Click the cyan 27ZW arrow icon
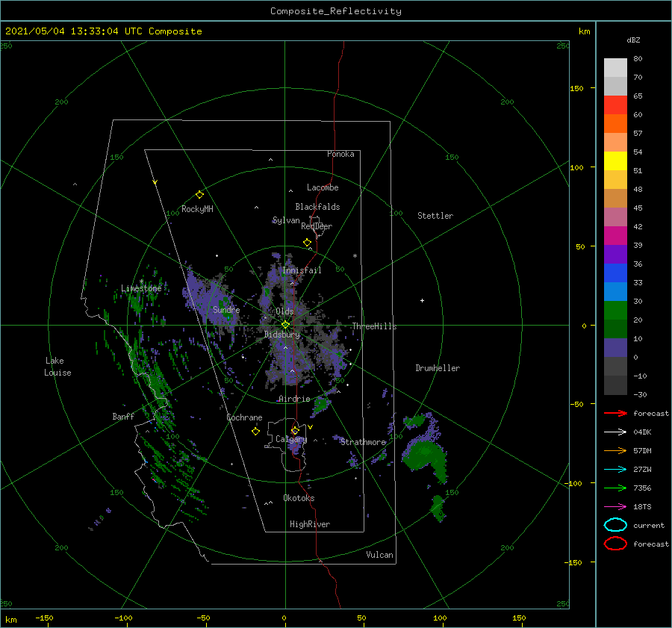This screenshot has height=628, width=672. click(615, 470)
